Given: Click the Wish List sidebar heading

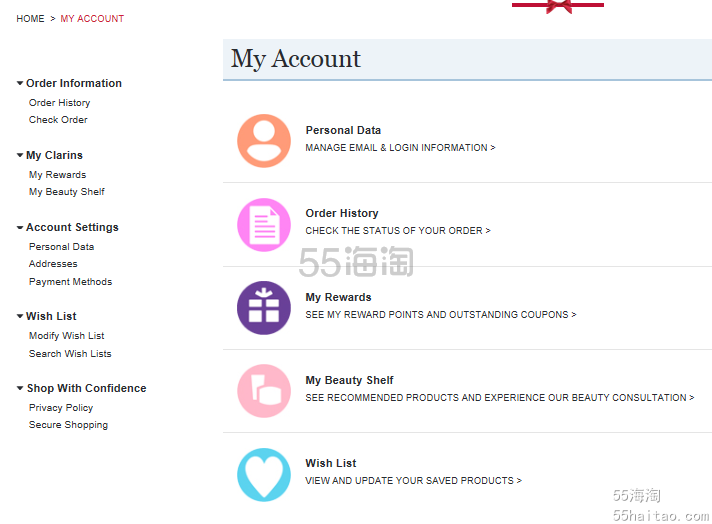Looking at the screenshot, I should (51, 316).
